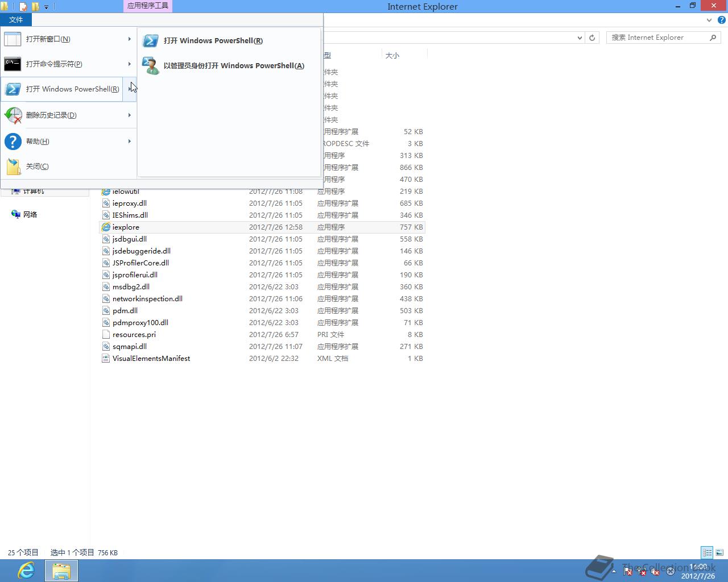Click the new window icon in the File menu

[13, 39]
